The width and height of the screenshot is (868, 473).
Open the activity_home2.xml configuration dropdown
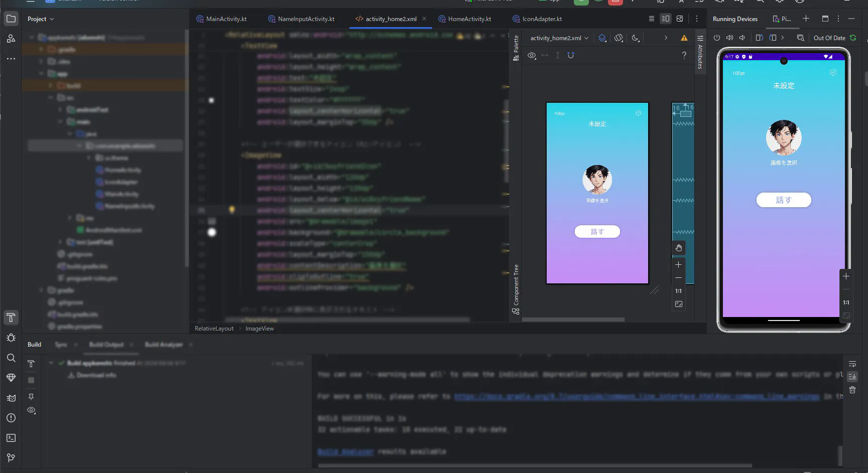pos(559,38)
